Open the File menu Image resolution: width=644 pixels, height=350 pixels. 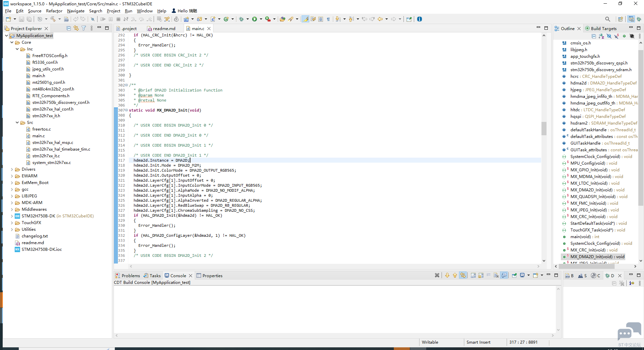(x=8, y=11)
